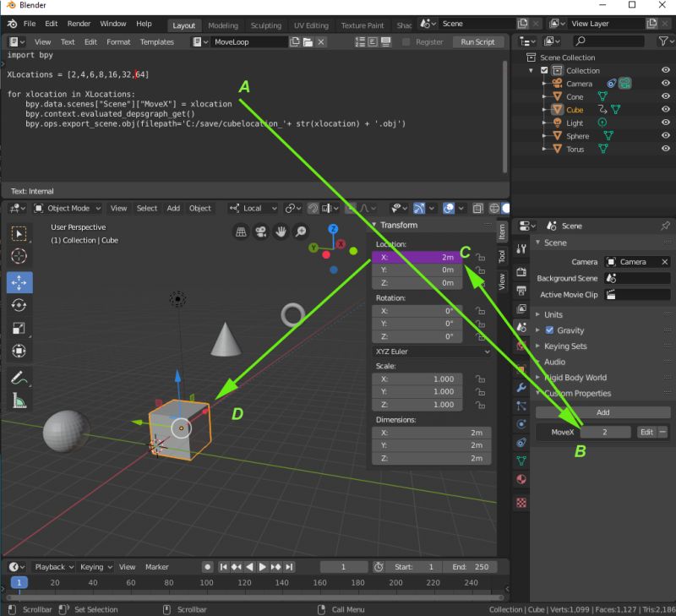Open the Object Data properties tab
Image resolution: width=676 pixels, height=616 pixels.
point(521,461)
